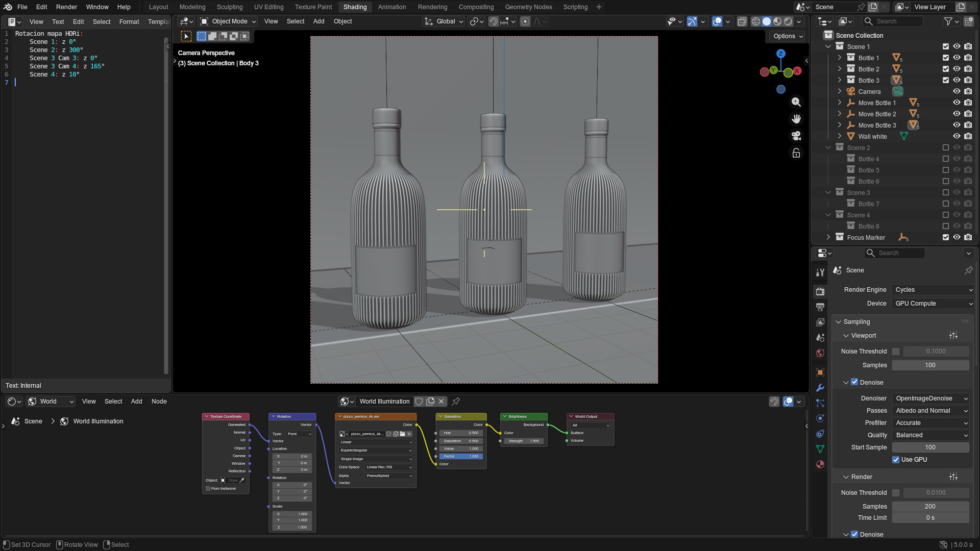The image size is (980, 551).
Task: Expand the Move Bottle 1 tree item
Action: pos(840,103)
